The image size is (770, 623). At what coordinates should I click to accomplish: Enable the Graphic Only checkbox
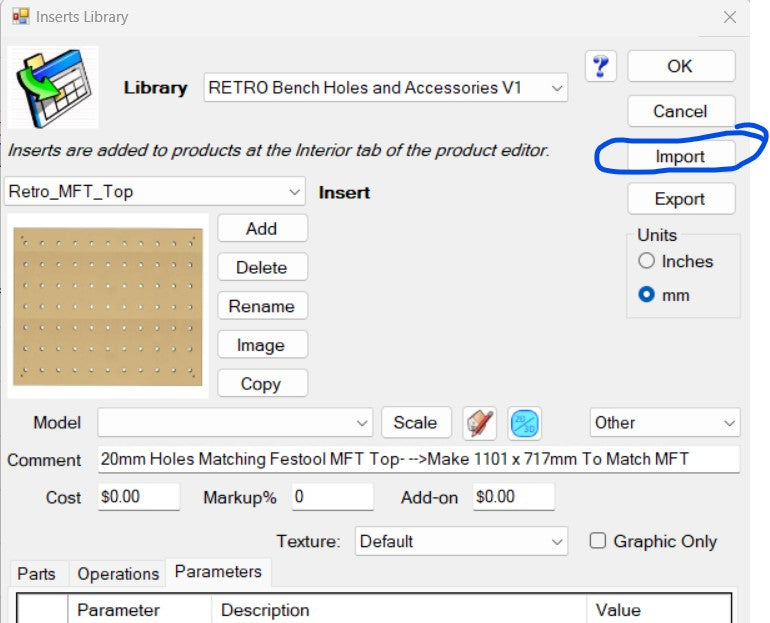(x=598, y=541)
